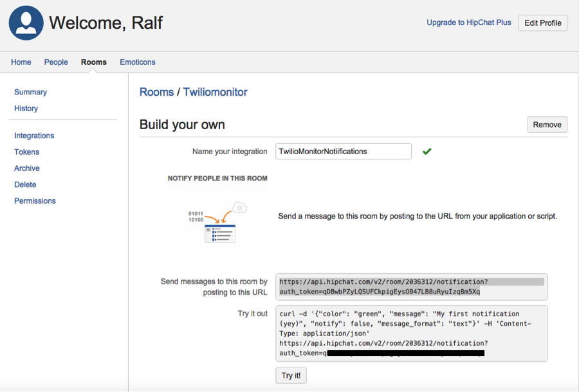Open the Integrations sidebar link
Image resolution: width=579 pixels, height=392 pixels.
34,136
